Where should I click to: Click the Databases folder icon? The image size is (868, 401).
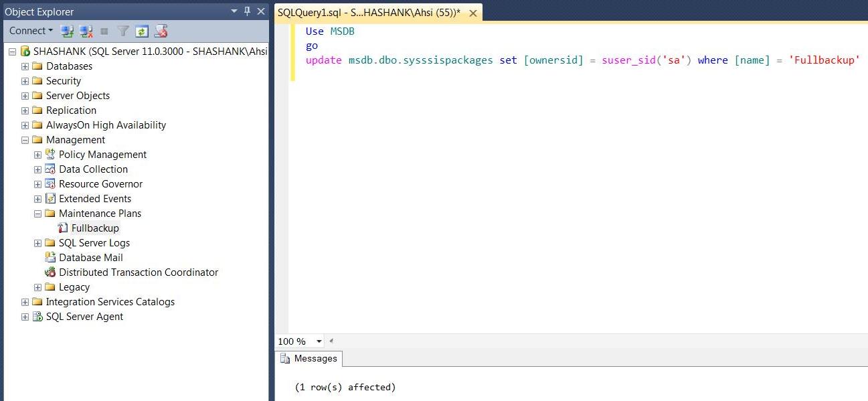37,66
